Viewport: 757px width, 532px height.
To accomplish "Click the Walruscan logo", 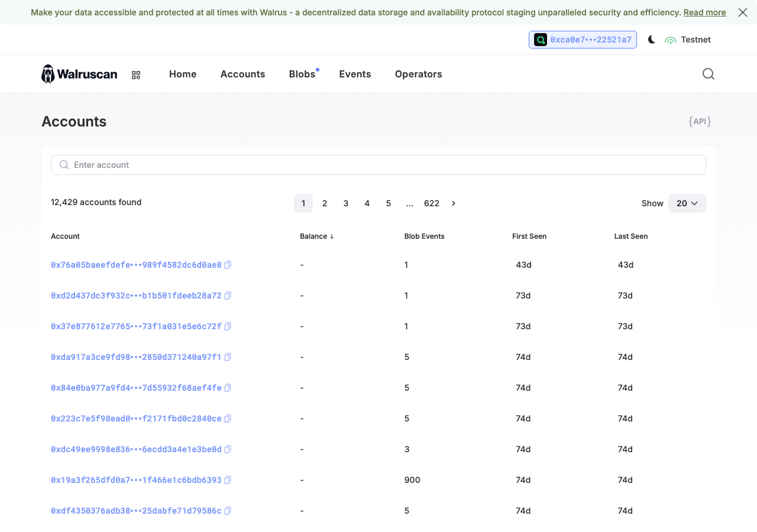I will [x=79, y=74].
